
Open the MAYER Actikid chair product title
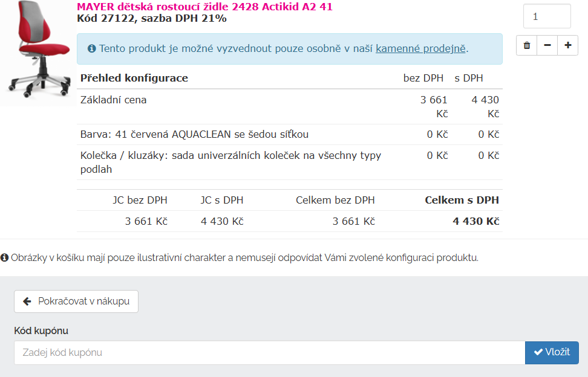click(x=204, y=7)
